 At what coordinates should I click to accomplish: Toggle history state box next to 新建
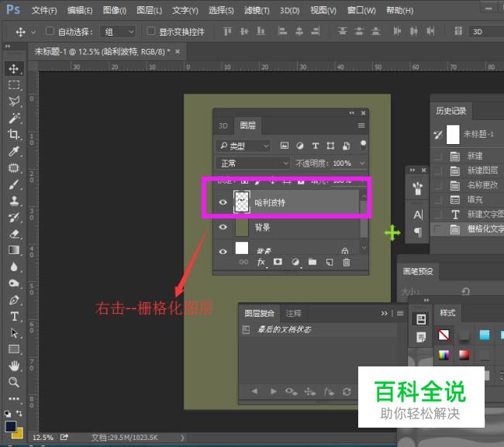click(x=437, y=156)
